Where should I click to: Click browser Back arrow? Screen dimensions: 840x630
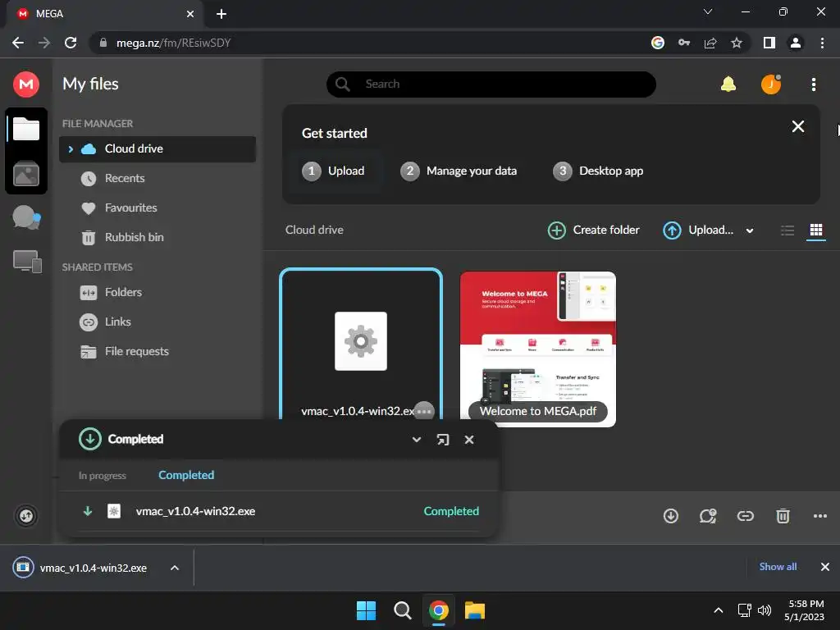(x=18, y=43)
